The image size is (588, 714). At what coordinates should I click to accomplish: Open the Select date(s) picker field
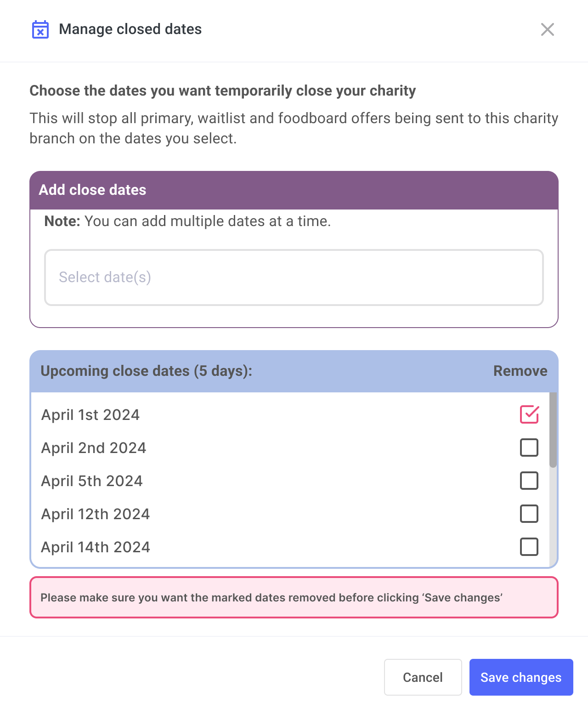pyautogui.click(x=294, y=278)
